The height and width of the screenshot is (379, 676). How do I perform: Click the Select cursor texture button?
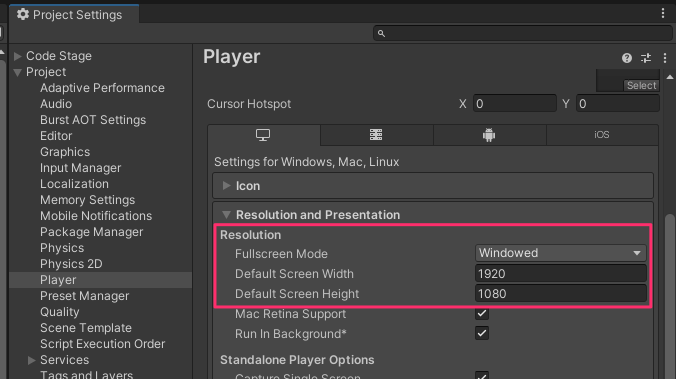[x=642, y=85]
